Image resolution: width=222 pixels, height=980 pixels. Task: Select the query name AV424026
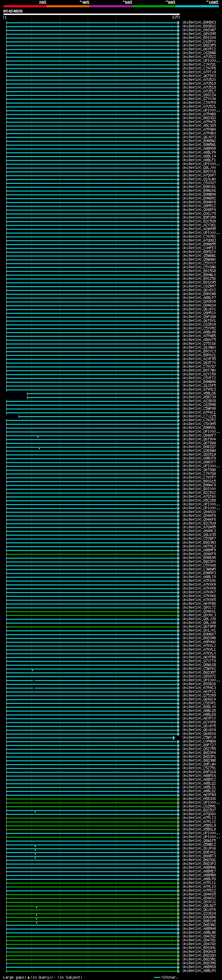click(13, 11)
